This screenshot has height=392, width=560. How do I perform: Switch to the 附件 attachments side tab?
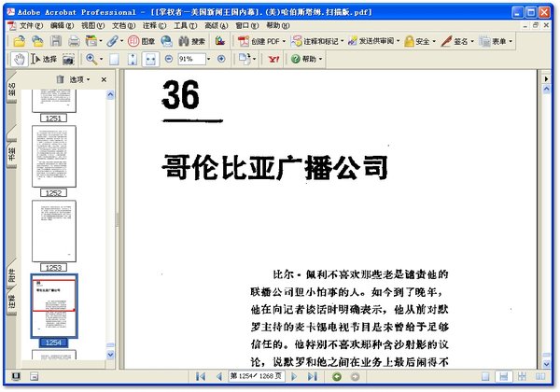(x=12, y=275)
